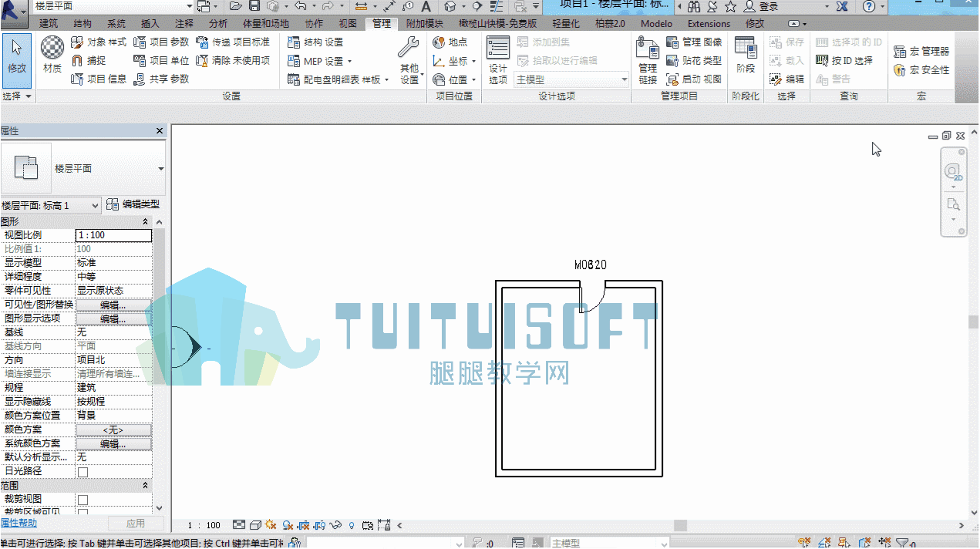Collapse the 范围 properties section
The height and width of the screenshot is (549, 980).
point(146,485)
